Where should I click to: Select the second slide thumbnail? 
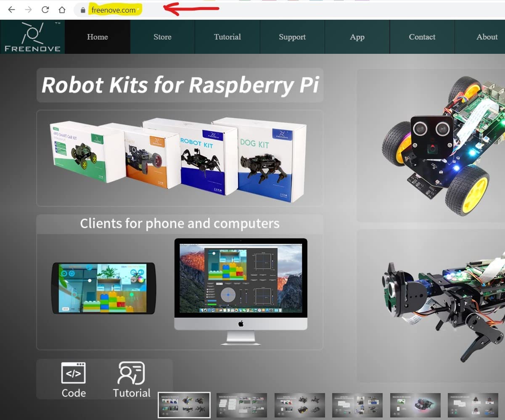(x=242, y=405)
